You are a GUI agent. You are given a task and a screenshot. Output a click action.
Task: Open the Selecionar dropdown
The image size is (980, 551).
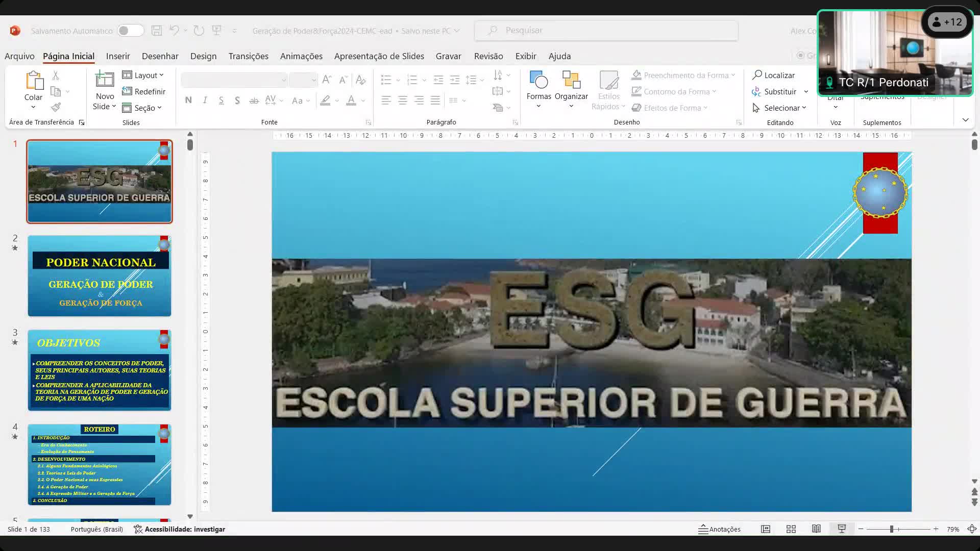pos(779,108)
